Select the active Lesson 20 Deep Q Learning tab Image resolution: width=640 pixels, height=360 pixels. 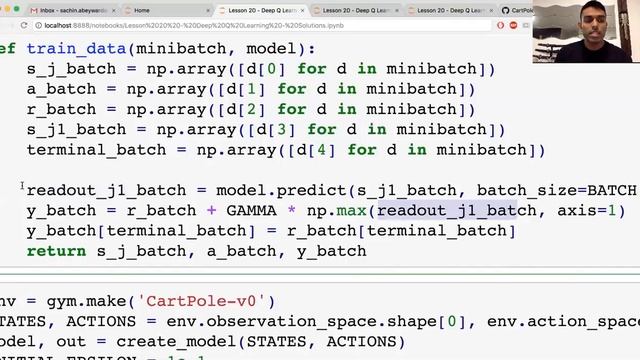pyautogui.click(x=262, y=10)
